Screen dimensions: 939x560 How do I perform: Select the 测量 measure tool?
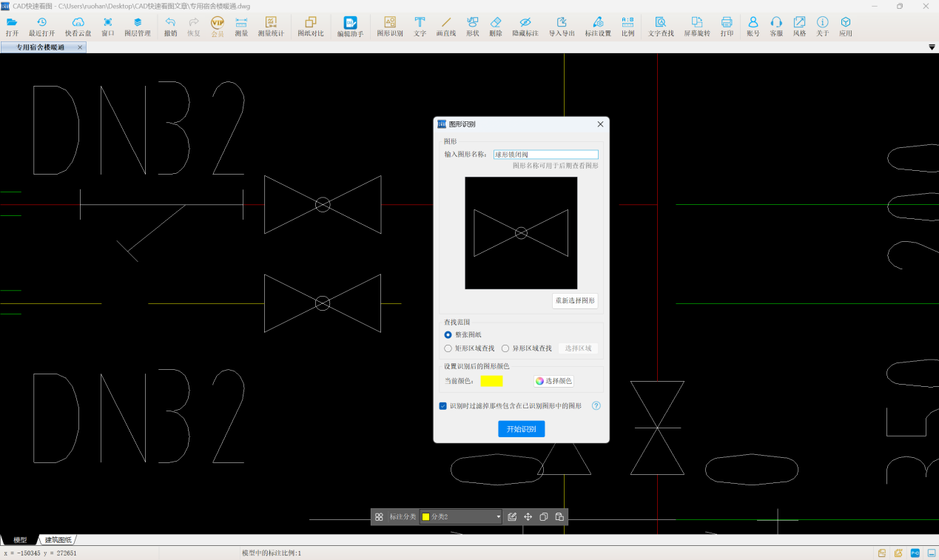[x=241, y=27]
